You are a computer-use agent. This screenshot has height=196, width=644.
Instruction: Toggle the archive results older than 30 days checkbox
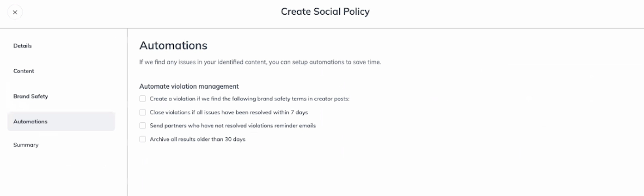coord(142,139)
